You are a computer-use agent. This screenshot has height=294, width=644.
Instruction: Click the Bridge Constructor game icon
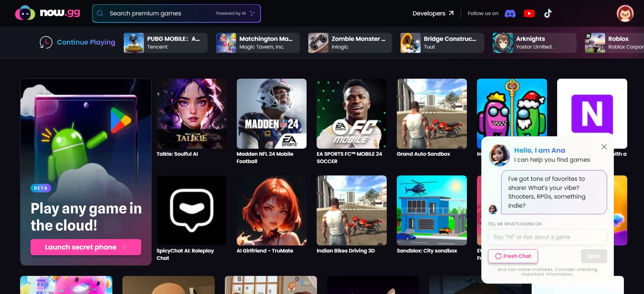[x=411, y=43]
